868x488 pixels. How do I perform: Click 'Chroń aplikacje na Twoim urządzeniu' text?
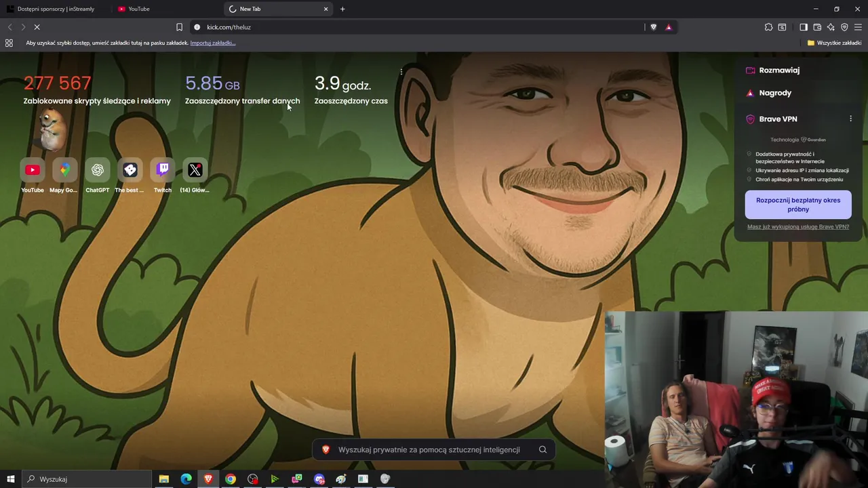pos(800,180)
